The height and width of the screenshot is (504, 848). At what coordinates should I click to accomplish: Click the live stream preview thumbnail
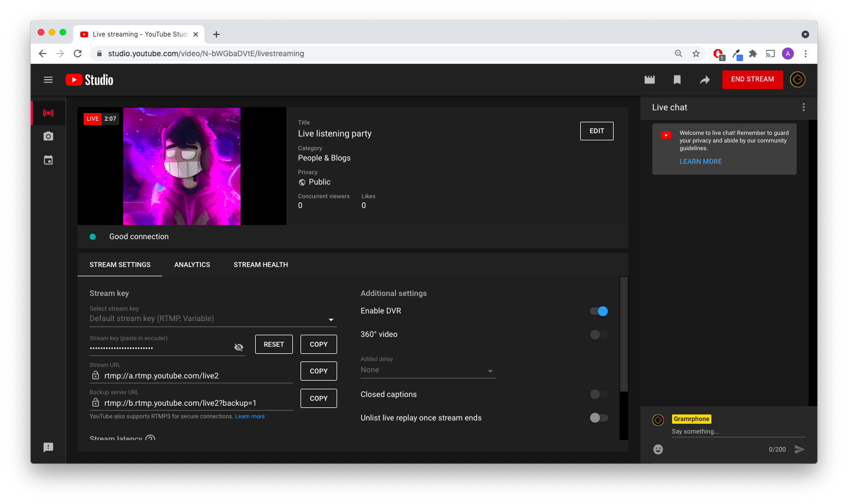(x=182, y=166)
